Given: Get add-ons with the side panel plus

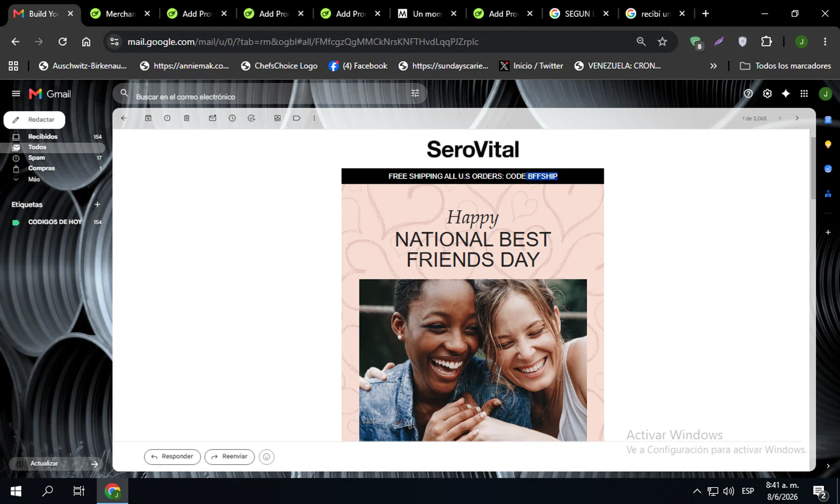Looking at the screenshot, I should (x=828, y=232).
